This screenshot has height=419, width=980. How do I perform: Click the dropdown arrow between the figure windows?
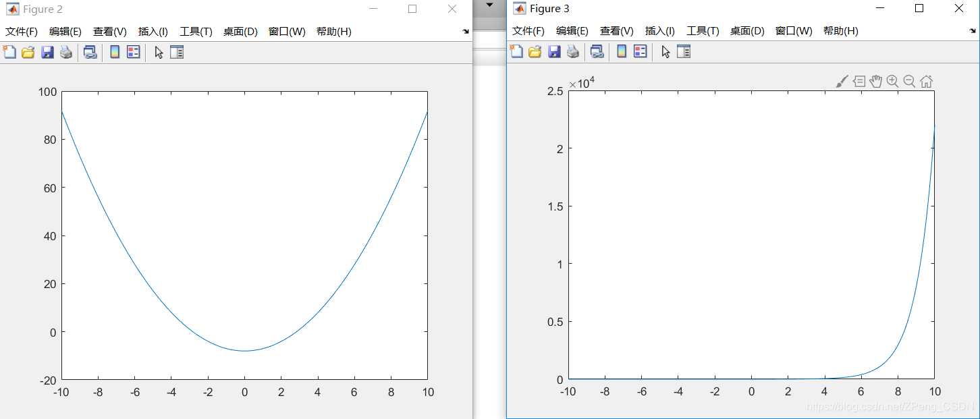pos(490,4)
